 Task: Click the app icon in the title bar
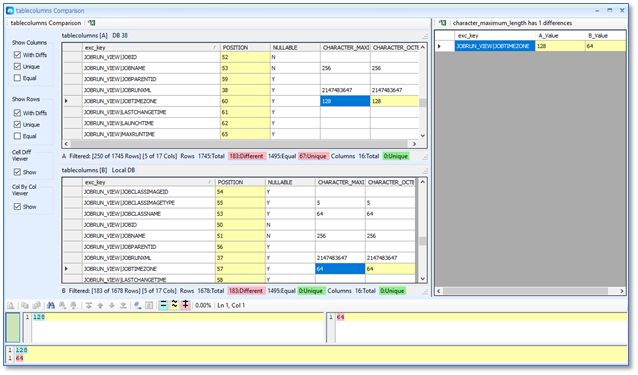10,11
